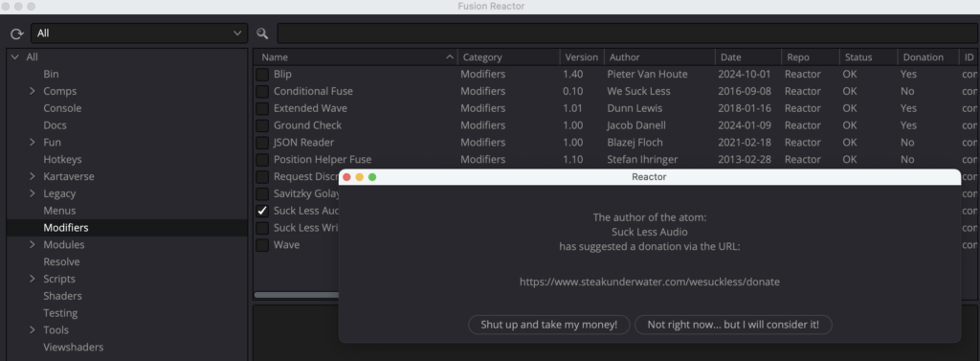Click the 2024-10-01 date cell

tap(745, 74)
